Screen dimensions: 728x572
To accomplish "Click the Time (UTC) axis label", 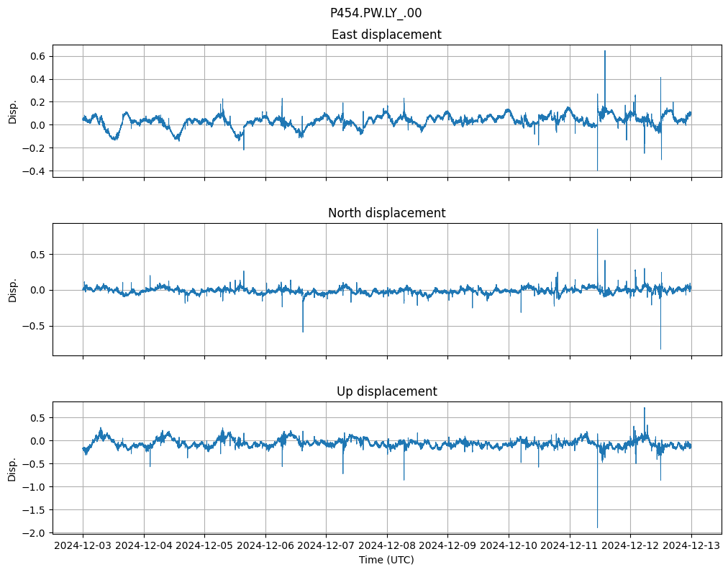I will 386,559.
